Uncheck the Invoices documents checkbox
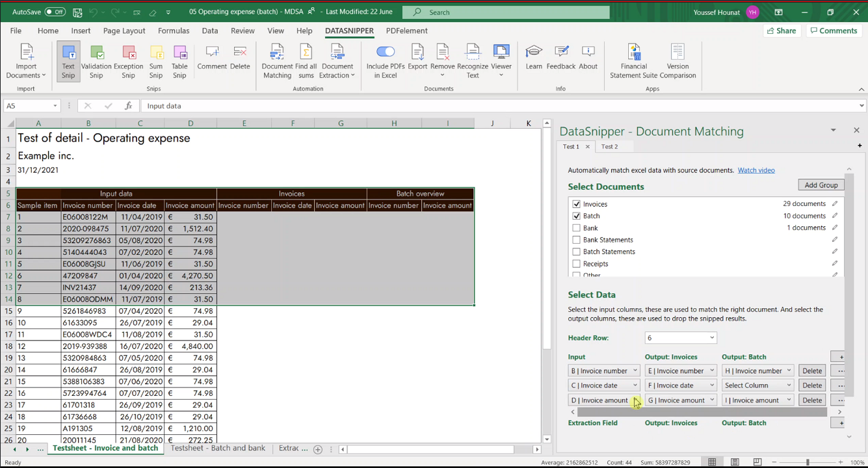This screenshot has height=468, width=868. point(576,203)
